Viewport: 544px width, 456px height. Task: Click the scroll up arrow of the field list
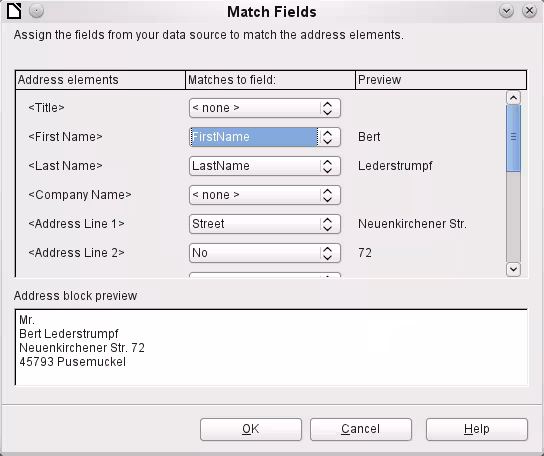point(513,98)
